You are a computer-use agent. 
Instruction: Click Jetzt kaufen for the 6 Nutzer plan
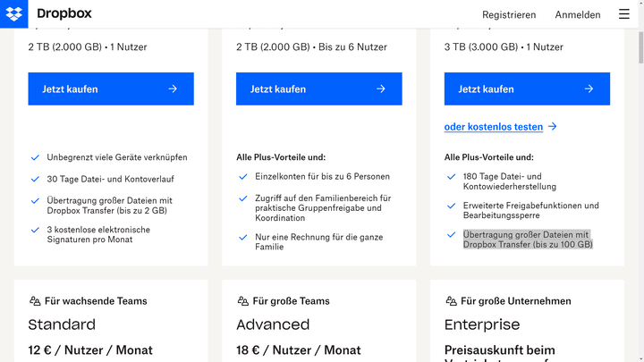[318, 89]
